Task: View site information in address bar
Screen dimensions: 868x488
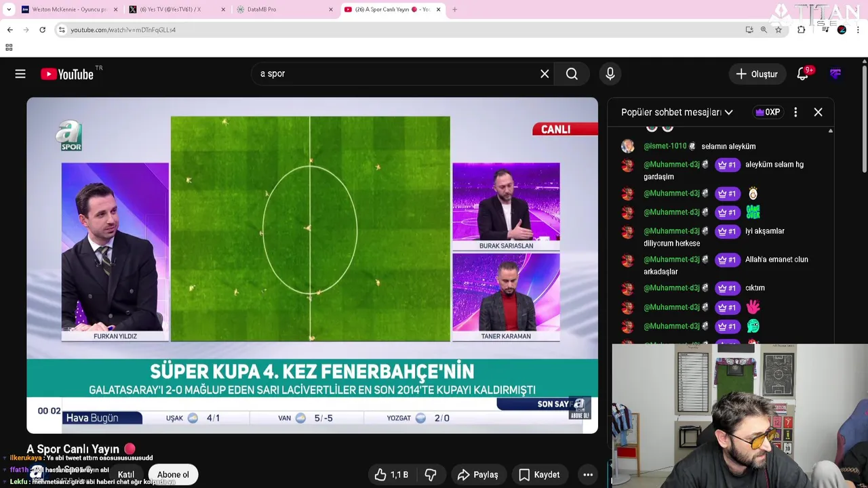Action: point(62,30)
